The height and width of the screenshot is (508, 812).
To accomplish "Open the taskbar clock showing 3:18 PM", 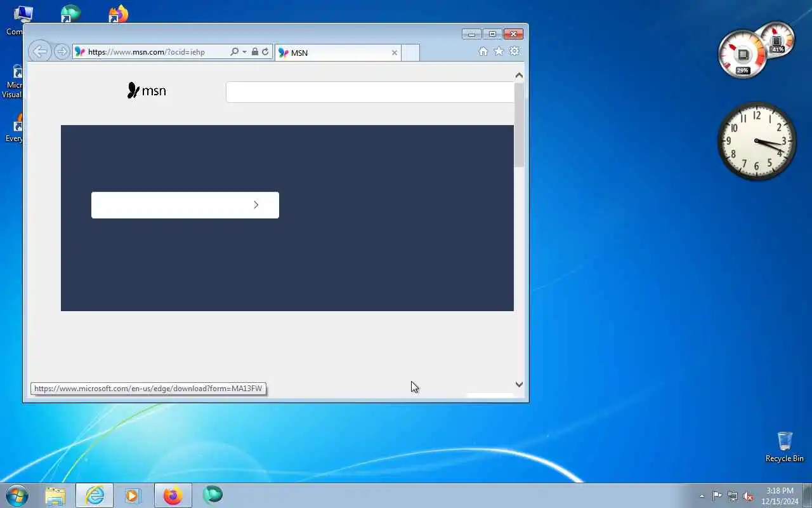I will pos(780,496).
